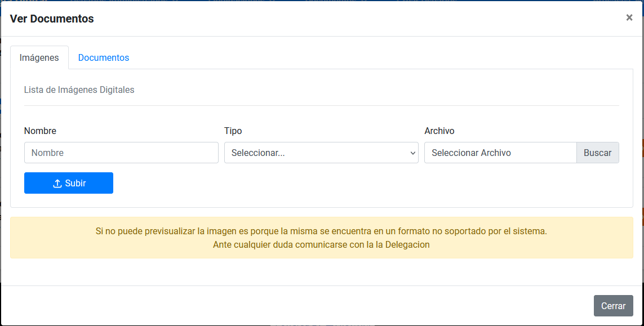The width and height of the screenshot is (644, 326).
Task: Click the Cerrar button
Action: (613, 306)
